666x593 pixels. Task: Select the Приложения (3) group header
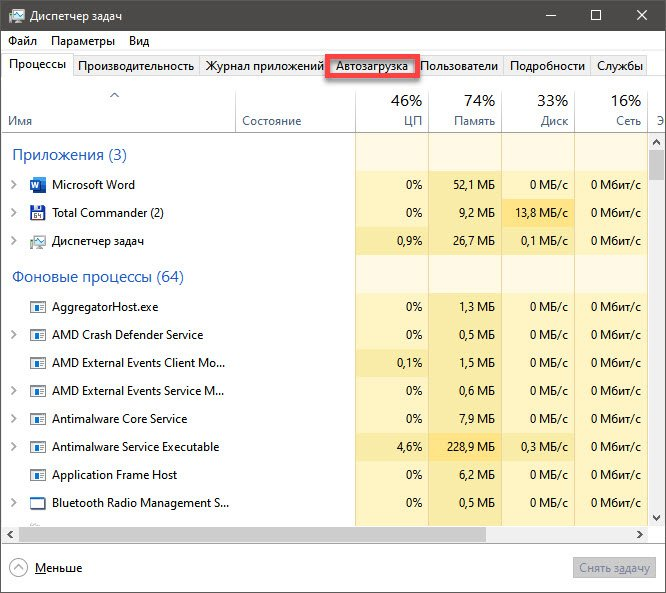click(69, 155)
